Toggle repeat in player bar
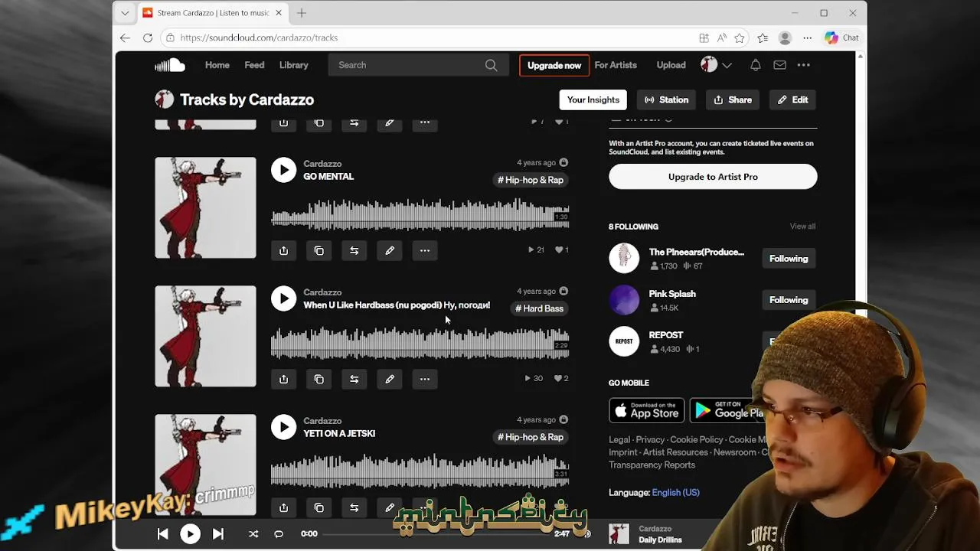 [x=279, y=534]
